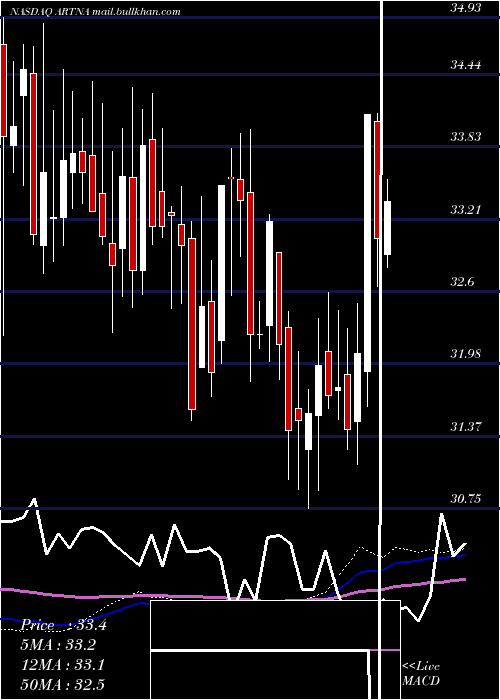
Task: Click the 30.75 price axis label
Action: click(x=466, y=499)
